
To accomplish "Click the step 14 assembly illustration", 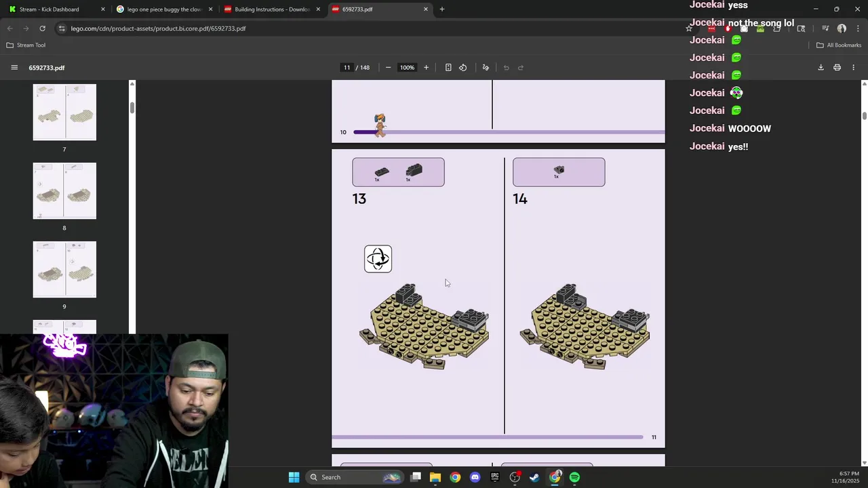I will click(585, 327).
